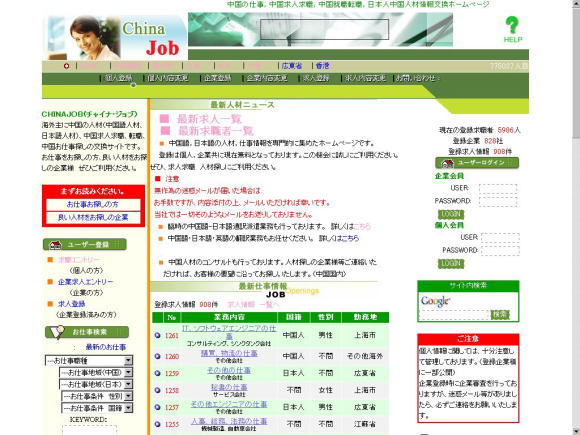Click pink こちら link on interpreter line

click(x=362, y=226)
